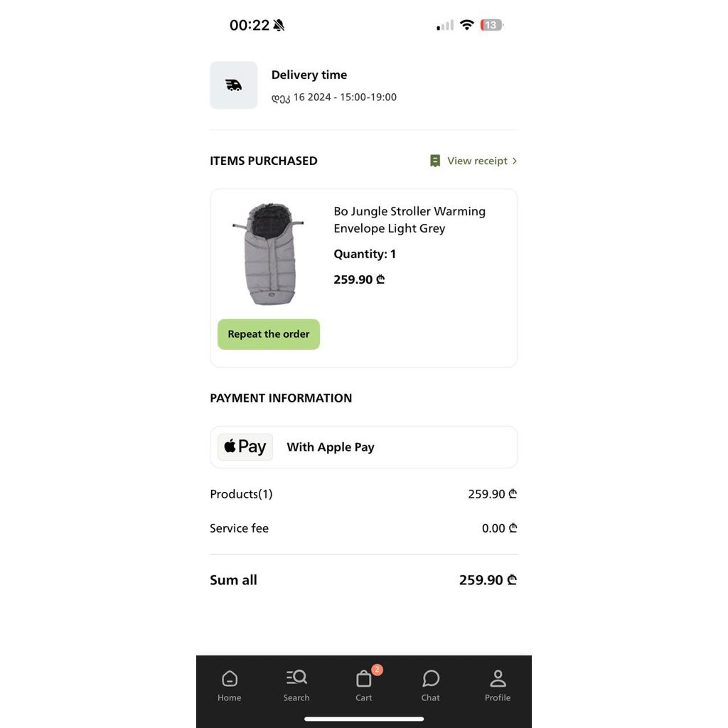Open Bo Jungle Stroller Warming Envelope title
This screenshot has height=728, width=728.
(409, 220)
